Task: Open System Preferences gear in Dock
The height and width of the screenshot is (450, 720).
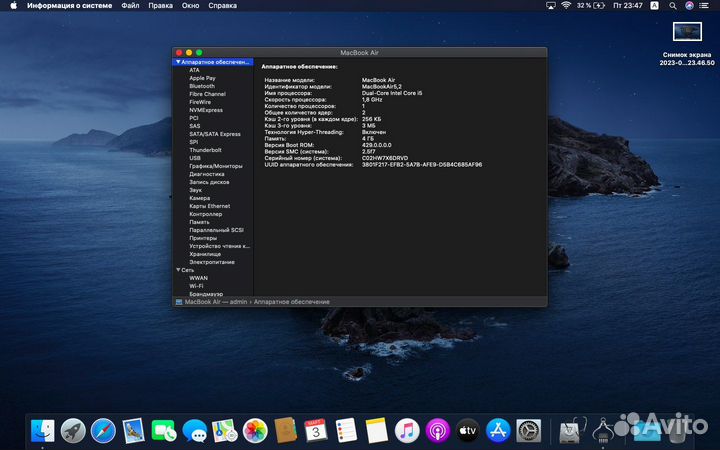Action: tap(529, 431)
